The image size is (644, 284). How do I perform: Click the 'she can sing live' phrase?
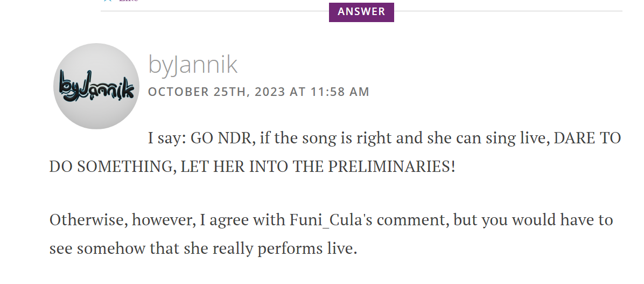488,138
